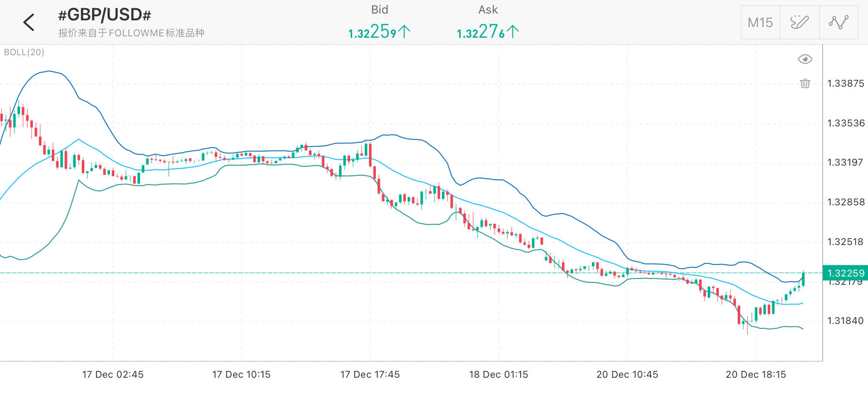Click the 17 Dec 02:45 time label
The image size is (868, 401).
tap(113, 374)
